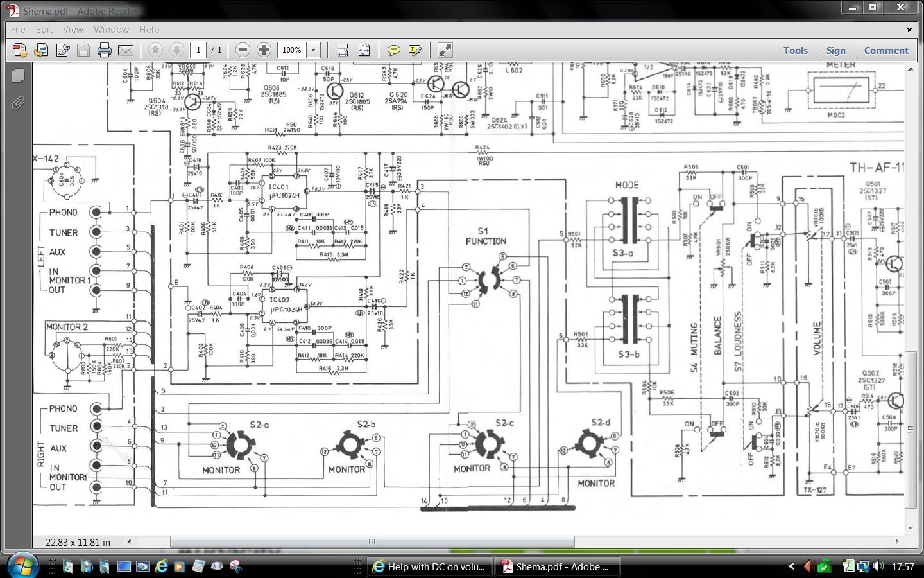This screenshot has height=578, width=924.
Task: Go to next page arrow
Action: pos(176,50)
